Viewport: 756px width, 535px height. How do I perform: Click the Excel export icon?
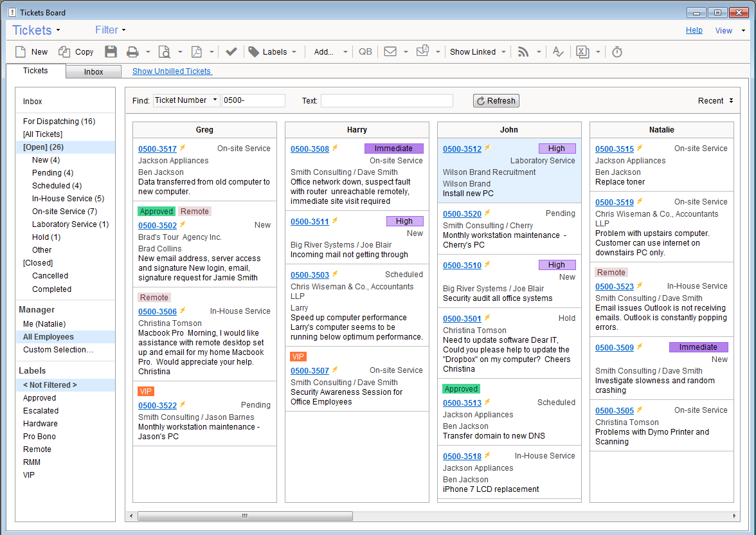click(582, 52)
